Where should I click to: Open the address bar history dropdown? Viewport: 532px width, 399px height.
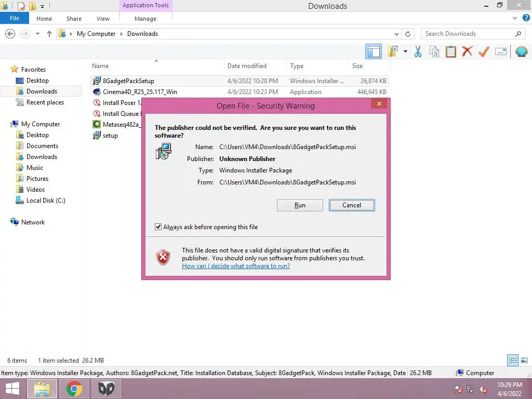[396, 34]
